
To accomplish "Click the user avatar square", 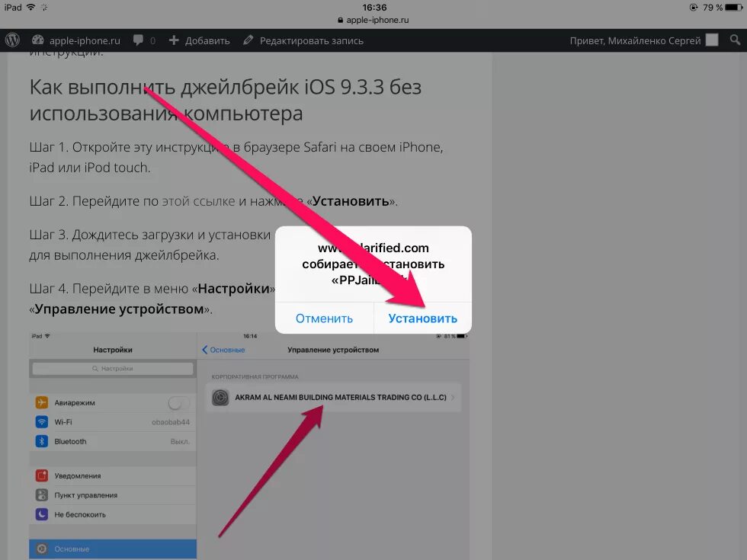I will pyautogui.click(x=712, y=40).
